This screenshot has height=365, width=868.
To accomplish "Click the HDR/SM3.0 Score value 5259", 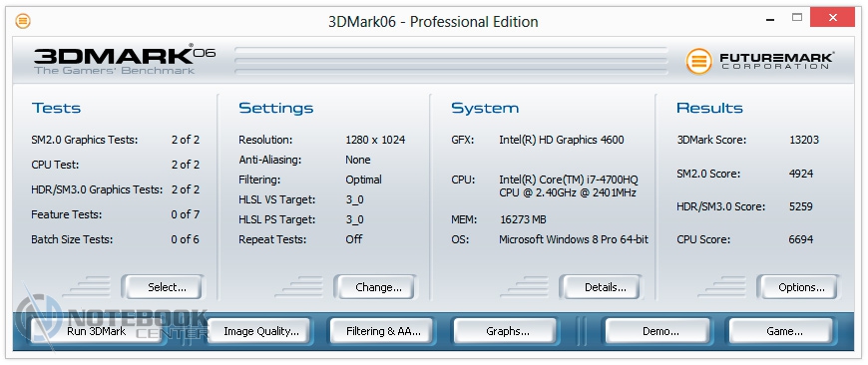I will tap(801, 206).
